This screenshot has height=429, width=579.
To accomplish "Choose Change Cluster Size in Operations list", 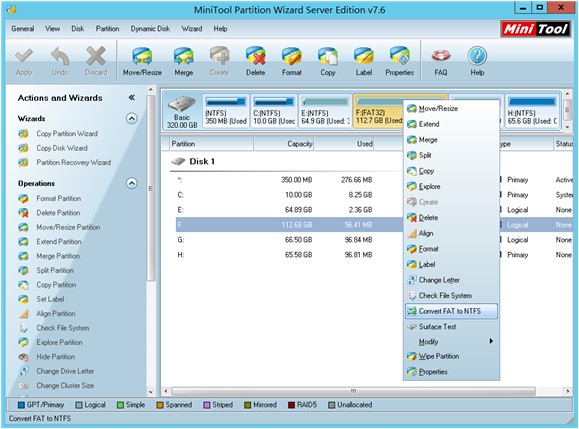I will (x=65, y=385).
